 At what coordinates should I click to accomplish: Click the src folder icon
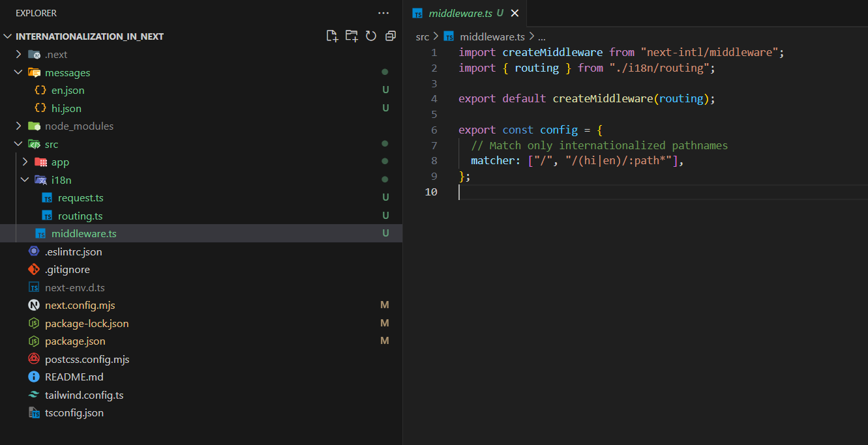click(34, 144)
